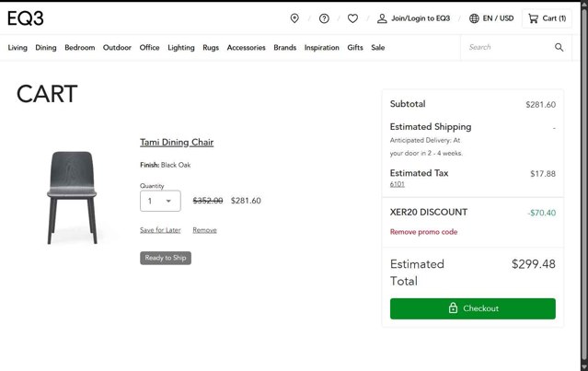Screen dimensions: 588x371
Task: Click the shopping cart icon
Action: pos(533,18)
